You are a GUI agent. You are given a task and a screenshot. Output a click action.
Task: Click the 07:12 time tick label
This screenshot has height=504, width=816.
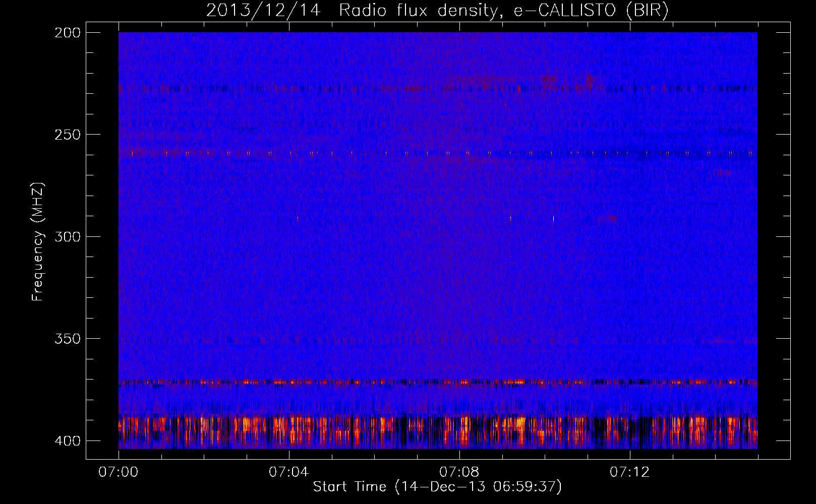pyautogui.click(x=630, y=472)
